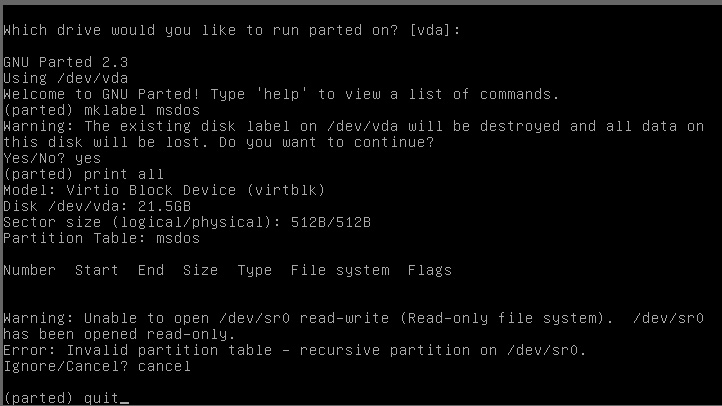Click the 'Partition Table: msdos' line
Image resolution: width=722 pixels, height=406 pixels.
101,238
